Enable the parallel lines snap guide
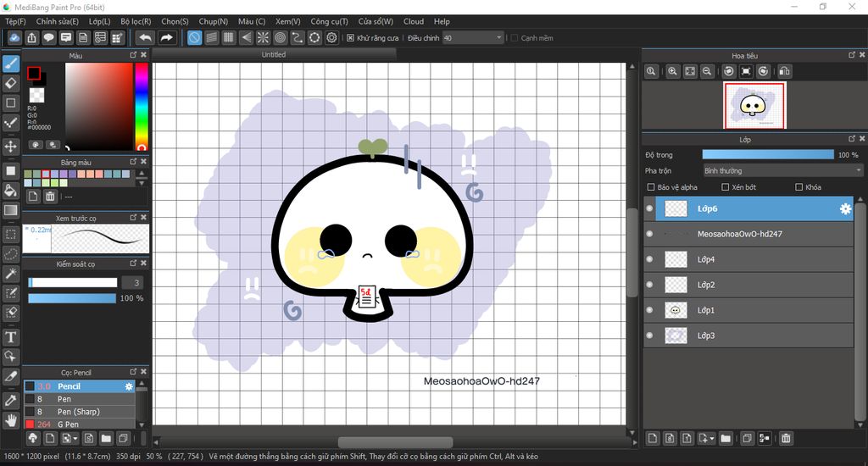This screenshot has width=868, height=466. click(211, 37)
